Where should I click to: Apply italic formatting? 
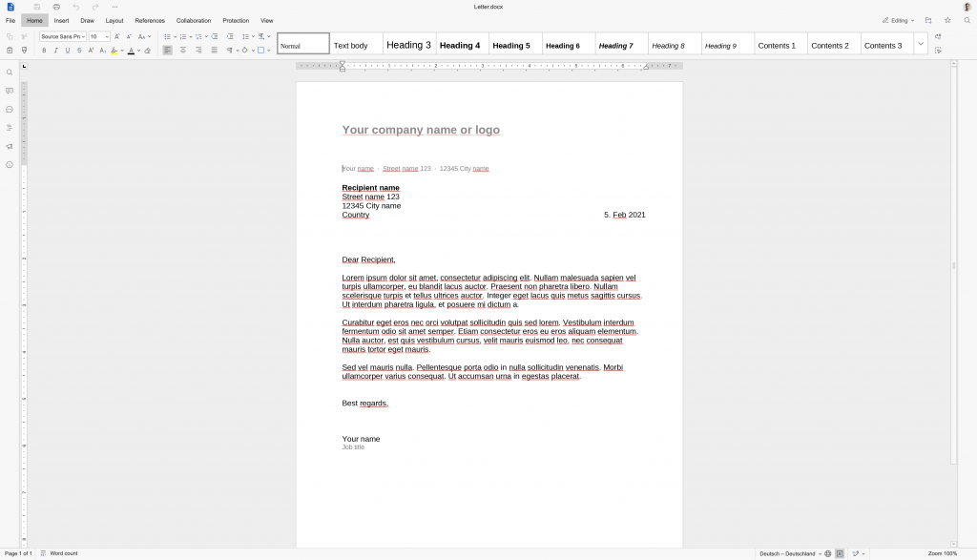tap(55, 51)
